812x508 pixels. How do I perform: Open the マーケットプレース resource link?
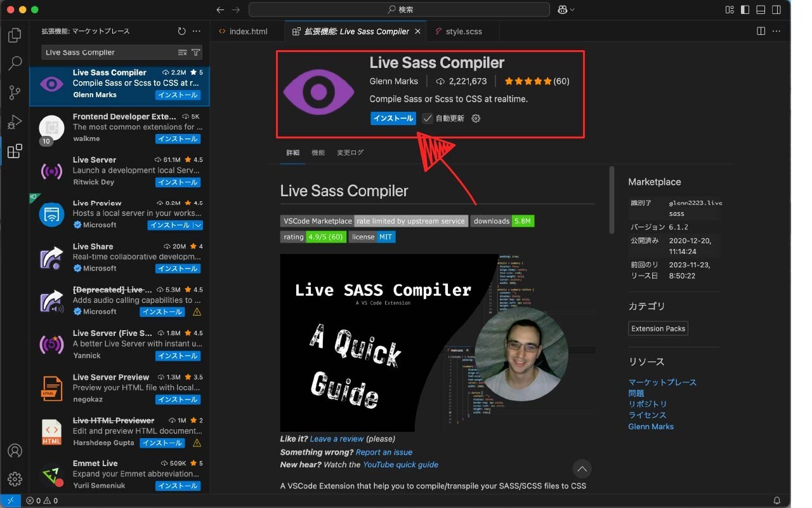(662, 382)
